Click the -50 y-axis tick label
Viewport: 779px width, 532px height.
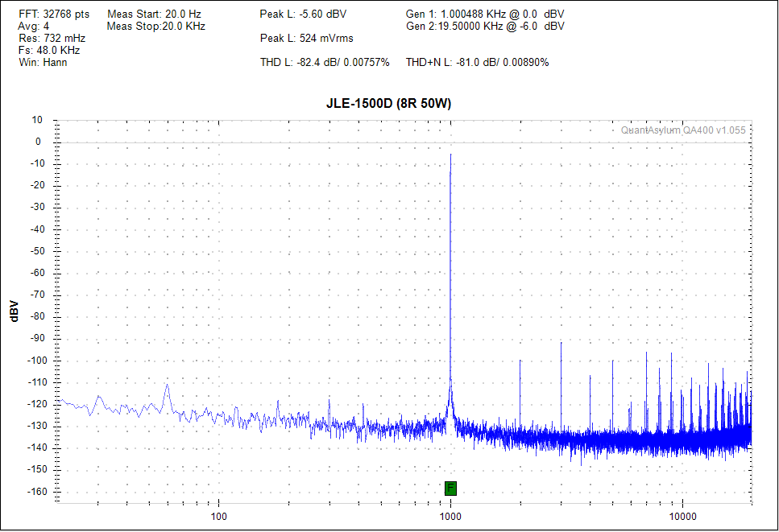[38, 251]
